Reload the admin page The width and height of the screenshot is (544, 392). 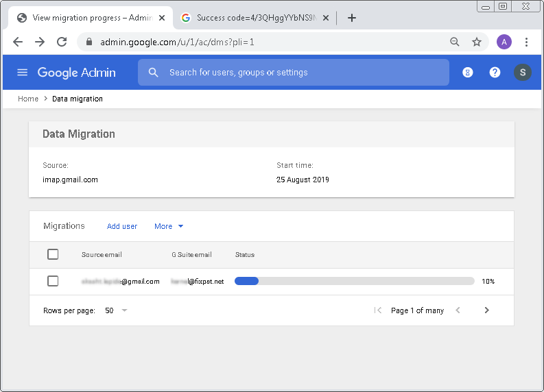coord(62,42)
